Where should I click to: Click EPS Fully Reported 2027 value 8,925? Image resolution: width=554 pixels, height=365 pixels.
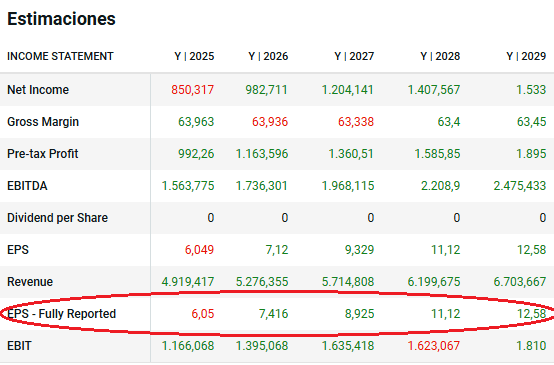[359, 314]
